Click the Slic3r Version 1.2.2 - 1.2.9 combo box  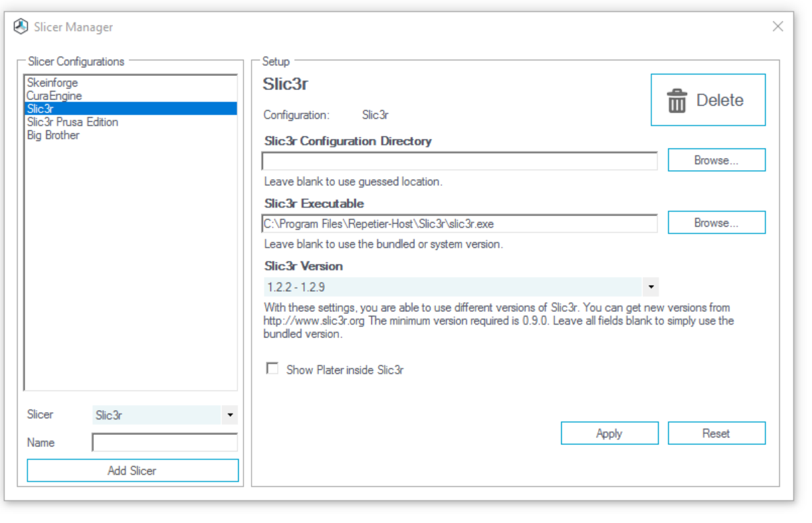click(x=460, y=287)
